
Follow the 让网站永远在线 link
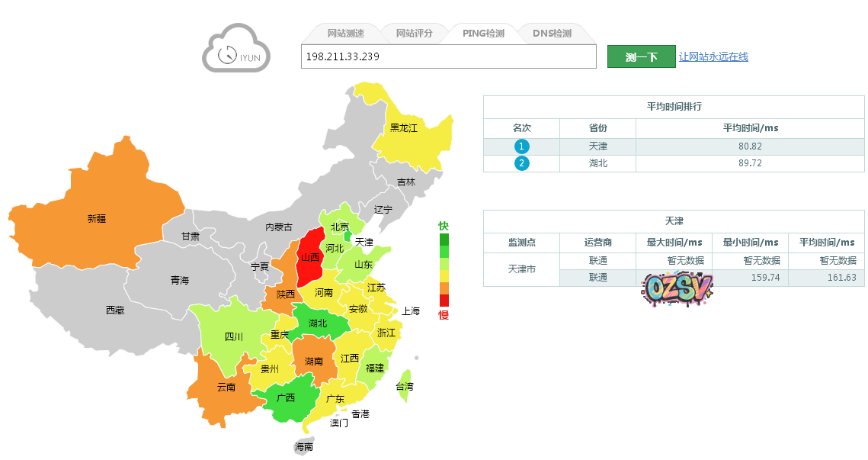point(713,57)
